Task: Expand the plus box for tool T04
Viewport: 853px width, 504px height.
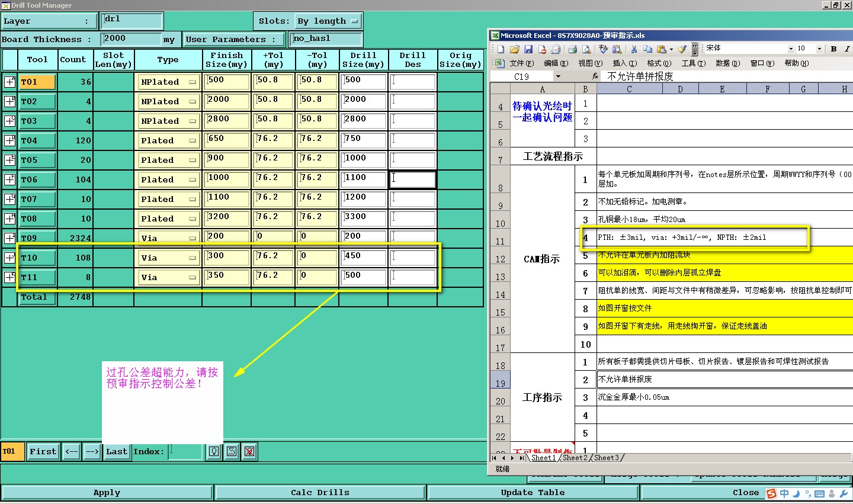Action: [x=10, y=140]
